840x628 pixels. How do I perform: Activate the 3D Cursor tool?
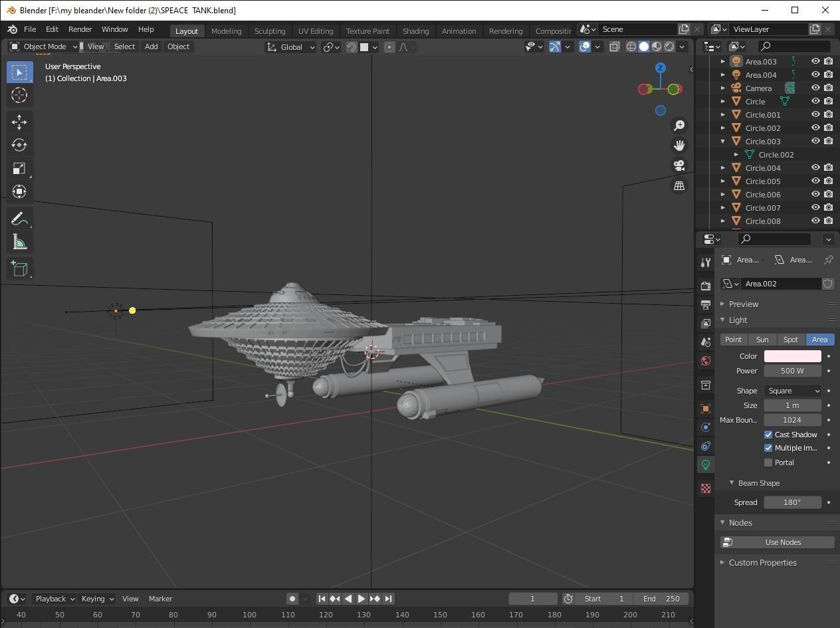click(19, 96)
